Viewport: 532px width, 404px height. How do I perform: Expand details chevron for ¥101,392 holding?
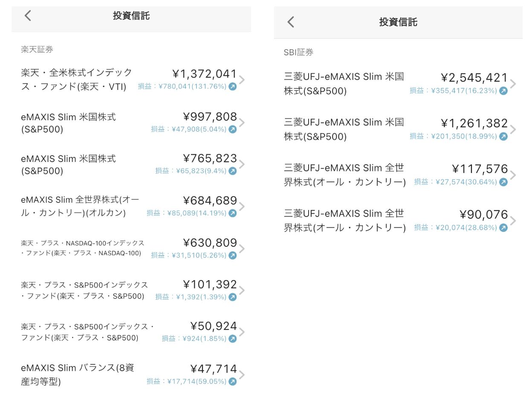click(x=242, y=290)
